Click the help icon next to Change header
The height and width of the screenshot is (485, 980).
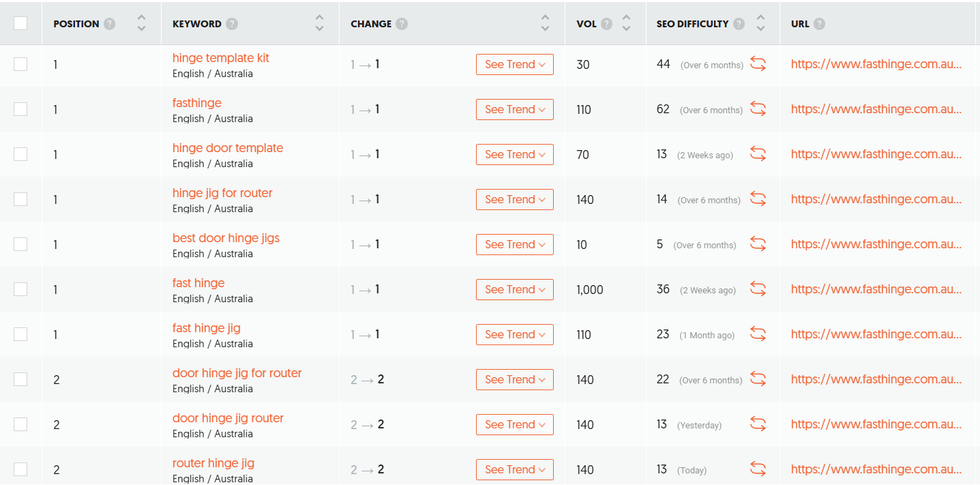point(402,24)
